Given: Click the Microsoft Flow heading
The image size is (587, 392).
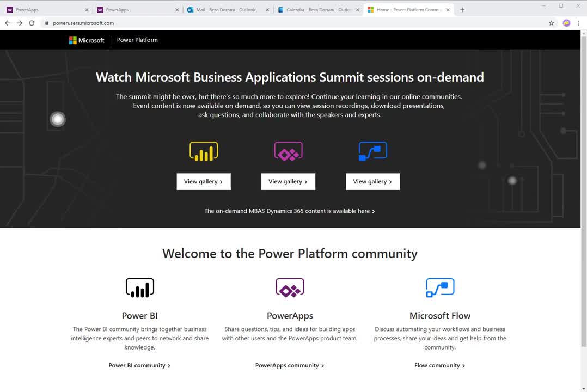Looking at the screenshot, I should tap(440, 316).
